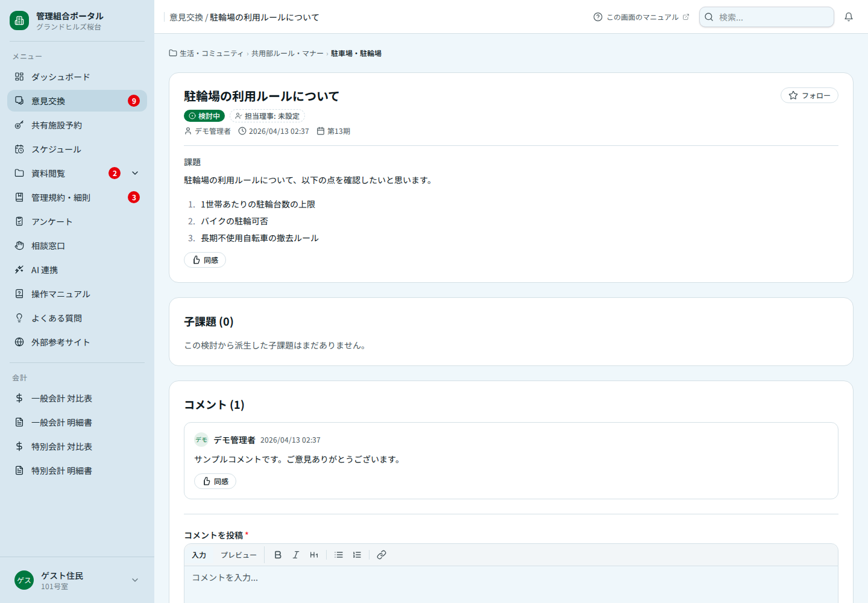Screen dimensions: 868x603
Task: Open ダッシュボード from the sidebar
Action: pos(77,77)
